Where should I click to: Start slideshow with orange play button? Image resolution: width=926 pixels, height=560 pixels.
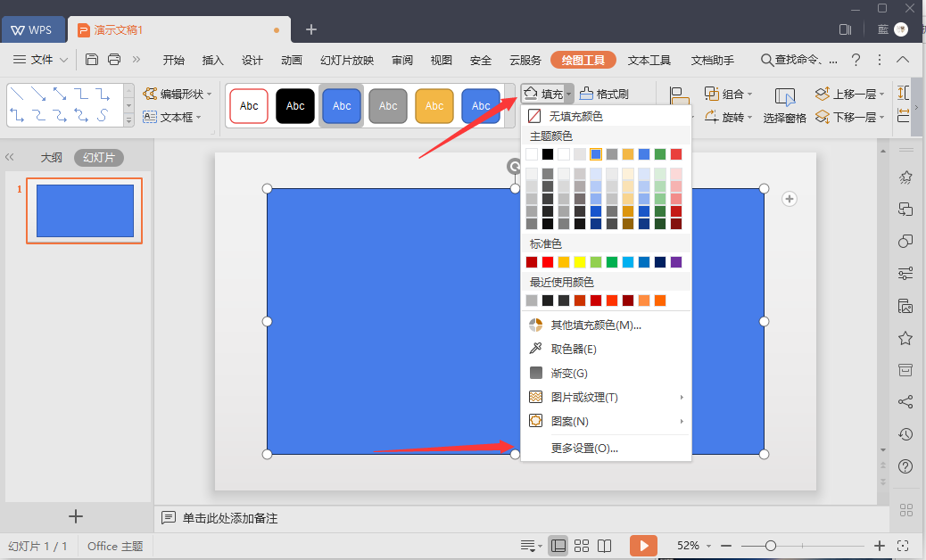pos(643,545)
